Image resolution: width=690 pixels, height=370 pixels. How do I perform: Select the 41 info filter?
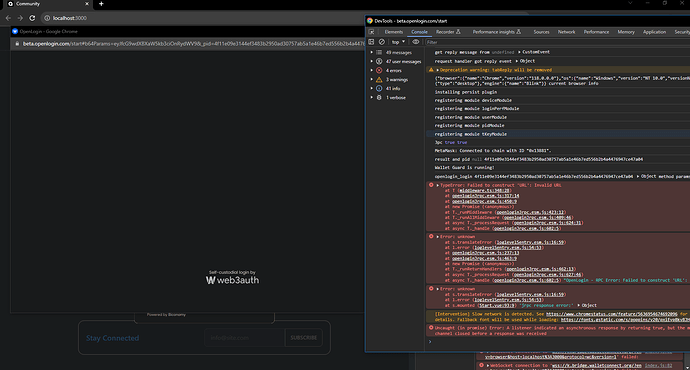393,88
